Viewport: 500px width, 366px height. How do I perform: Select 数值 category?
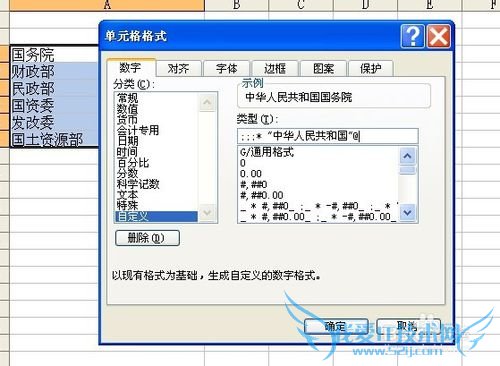pyautogui.click(x=156, y=109)
